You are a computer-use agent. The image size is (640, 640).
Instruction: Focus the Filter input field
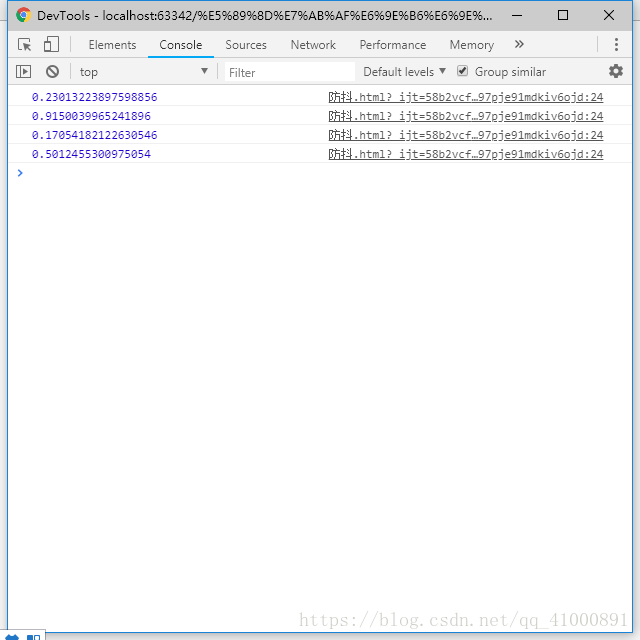[x=289, y=72]
